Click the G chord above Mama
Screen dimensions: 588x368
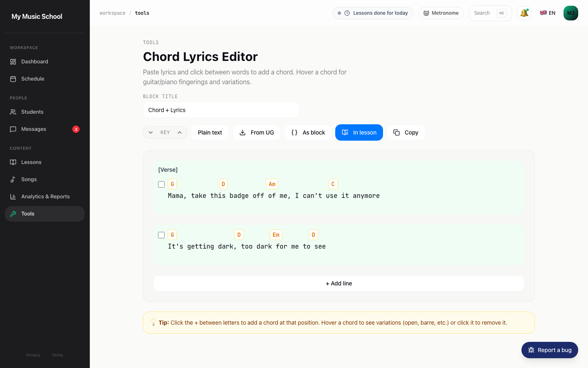[x=172, y=184]
